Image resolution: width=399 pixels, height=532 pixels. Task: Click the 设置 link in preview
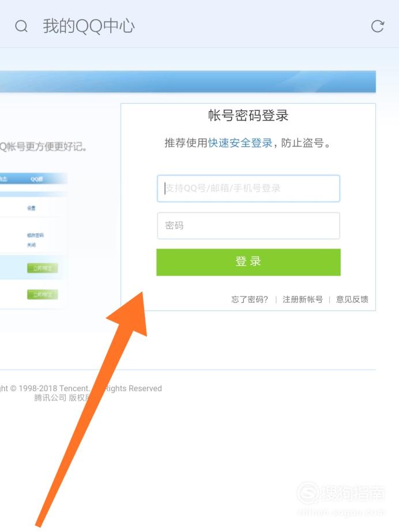[x=31, y=208]
